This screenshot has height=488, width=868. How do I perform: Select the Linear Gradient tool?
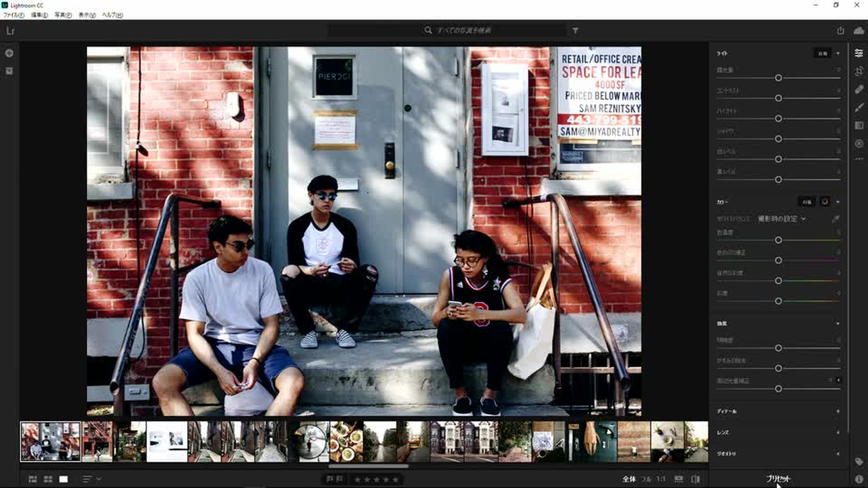tap(859, 126)
